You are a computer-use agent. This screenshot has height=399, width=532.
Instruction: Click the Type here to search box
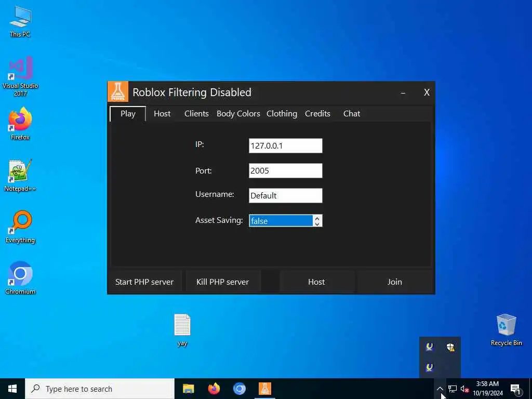pyautogui.click(x=100, y=389)
